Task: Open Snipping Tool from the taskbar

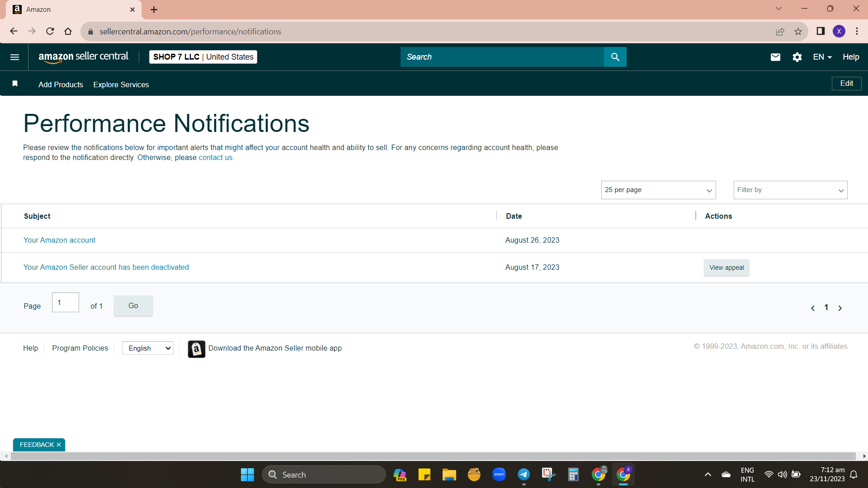Action: coord(548,475)
